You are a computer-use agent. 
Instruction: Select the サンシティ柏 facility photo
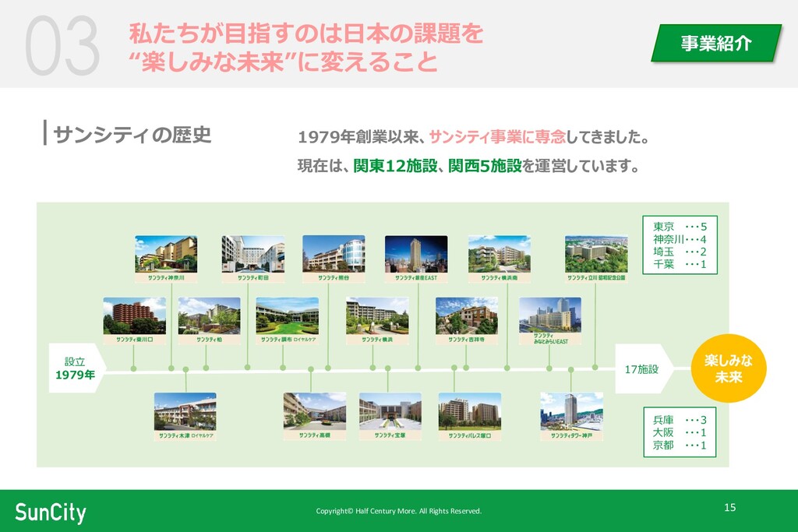pyautogui.click(x=209, y=315)
